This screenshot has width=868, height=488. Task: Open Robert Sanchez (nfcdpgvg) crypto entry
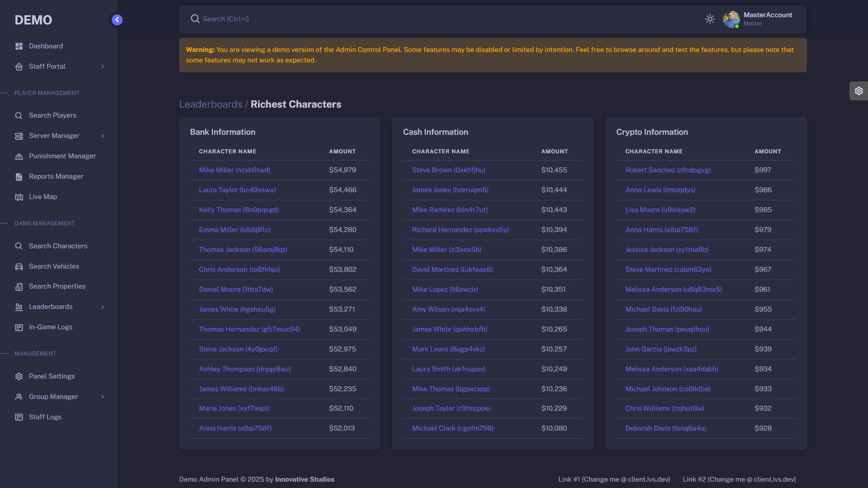click(668, 170)
